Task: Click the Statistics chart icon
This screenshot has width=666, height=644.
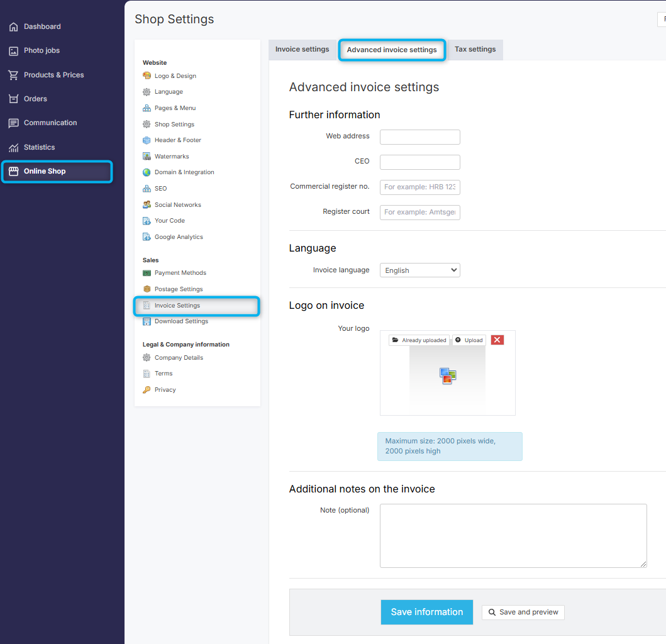Action: 14,147
